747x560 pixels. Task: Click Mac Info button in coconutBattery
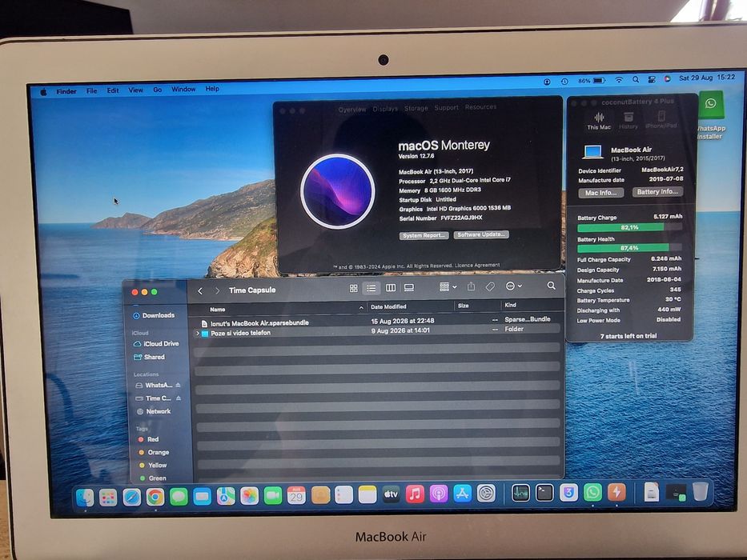pos(600,193)
